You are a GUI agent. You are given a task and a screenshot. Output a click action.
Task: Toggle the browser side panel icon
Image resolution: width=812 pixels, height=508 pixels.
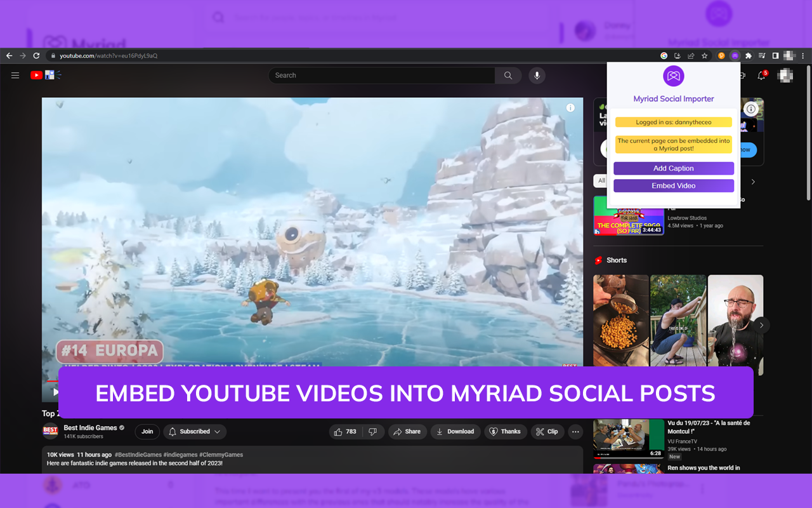pyautogui.click(x=775, y=56)
